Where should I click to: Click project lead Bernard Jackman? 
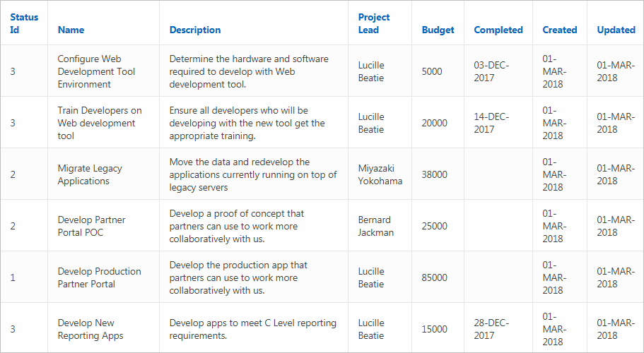click(374, 226)
